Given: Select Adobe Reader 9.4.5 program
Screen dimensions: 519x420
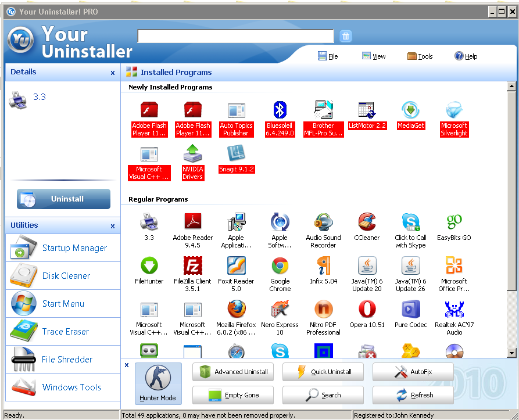Looking at the screenshot, I should 192,231.
